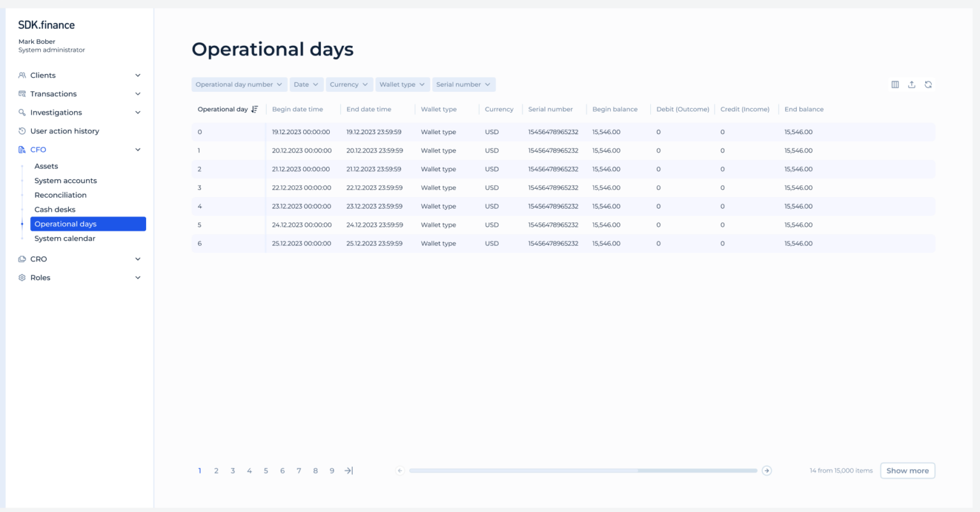Go to page 5 using pagination
980x512 pixels.
click(x=266, y=471)
